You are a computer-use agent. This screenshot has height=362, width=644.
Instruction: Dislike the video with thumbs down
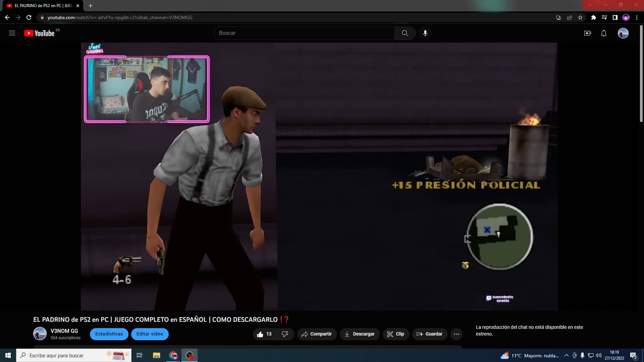[x=285, y=334]
